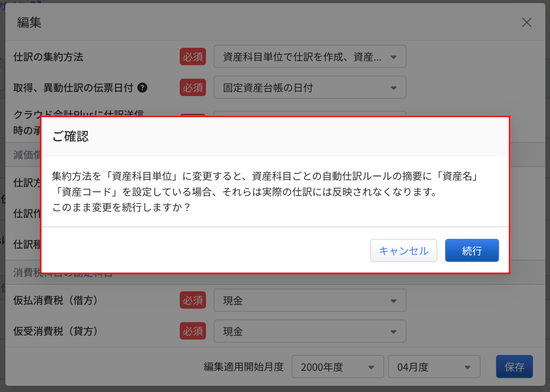Click the 必須 badge next to 仕訳の集約方法

coord(193,57)
